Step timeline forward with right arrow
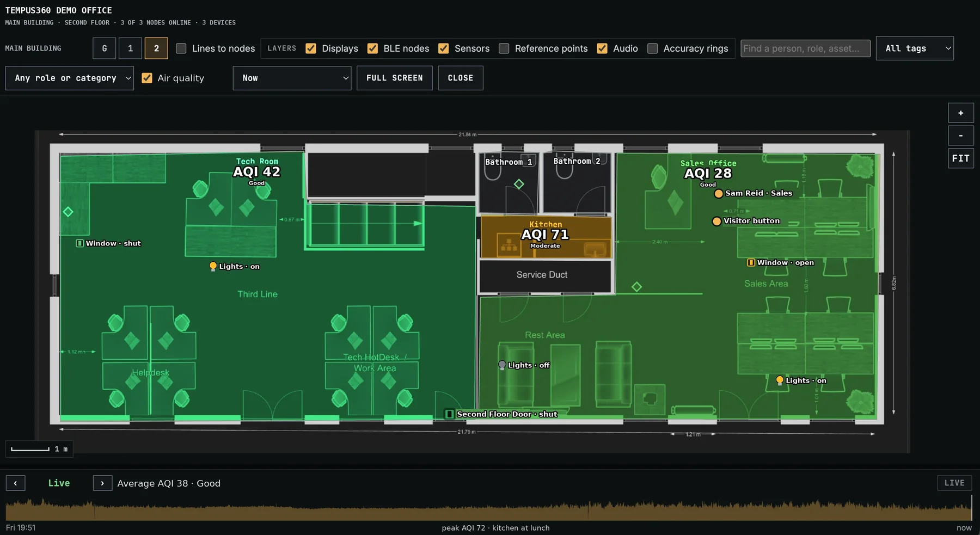The width and height of the screenshot is (980, 535). coord(102,483)
